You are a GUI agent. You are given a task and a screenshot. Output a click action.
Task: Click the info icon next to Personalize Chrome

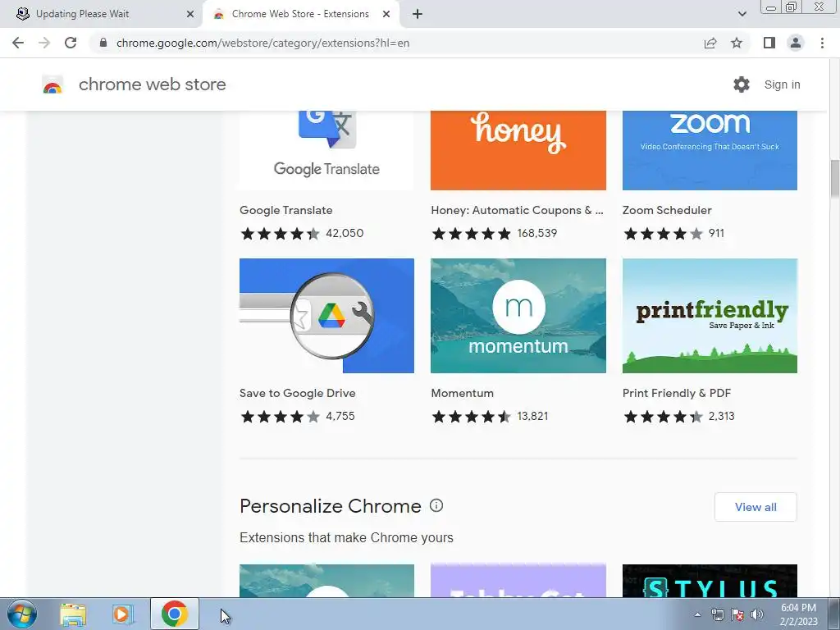coord(436,505)
